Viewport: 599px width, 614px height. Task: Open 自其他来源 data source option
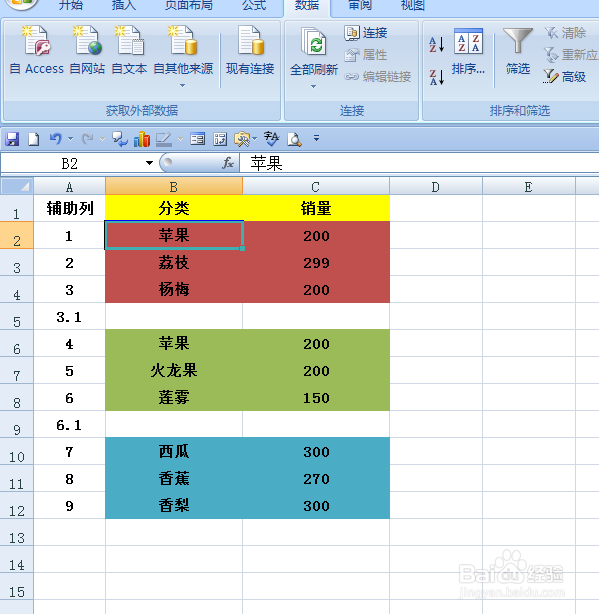pos(183,50)
